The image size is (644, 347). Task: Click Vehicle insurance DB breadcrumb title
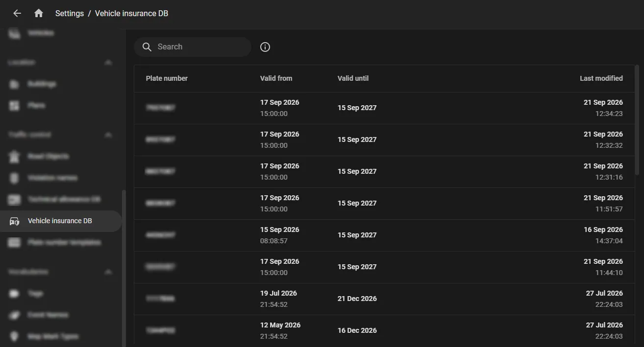(x=131, y=14)
